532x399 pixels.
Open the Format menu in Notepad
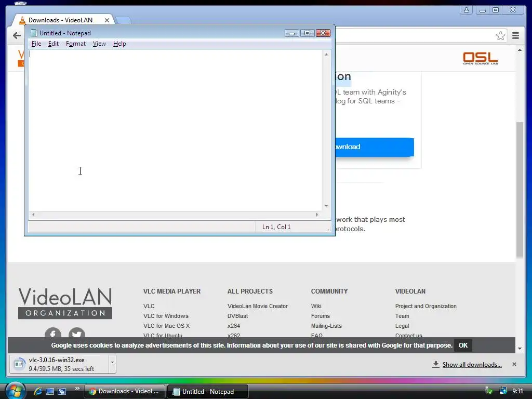(x=76, y=44)
